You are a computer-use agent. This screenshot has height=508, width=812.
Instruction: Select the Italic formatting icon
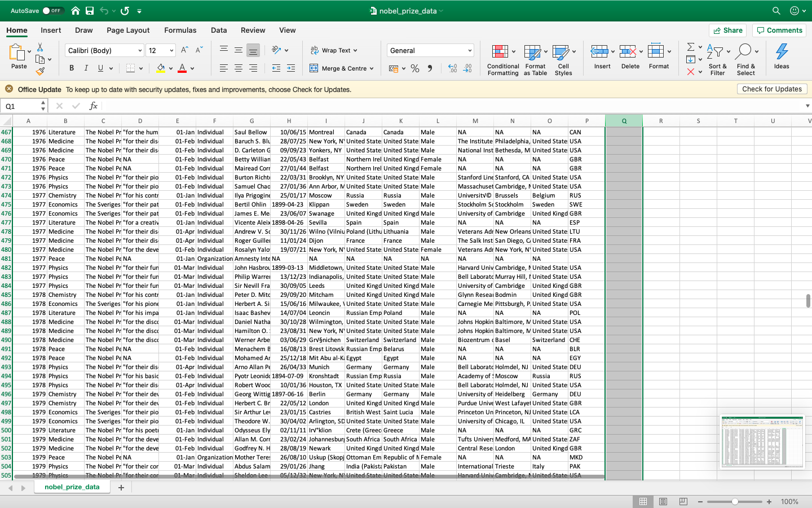[x=85, y=68]
